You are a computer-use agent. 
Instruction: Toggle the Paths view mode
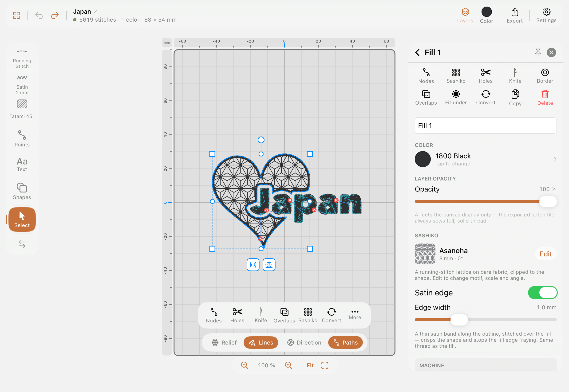pyautogui.click(x=345, y=342)
